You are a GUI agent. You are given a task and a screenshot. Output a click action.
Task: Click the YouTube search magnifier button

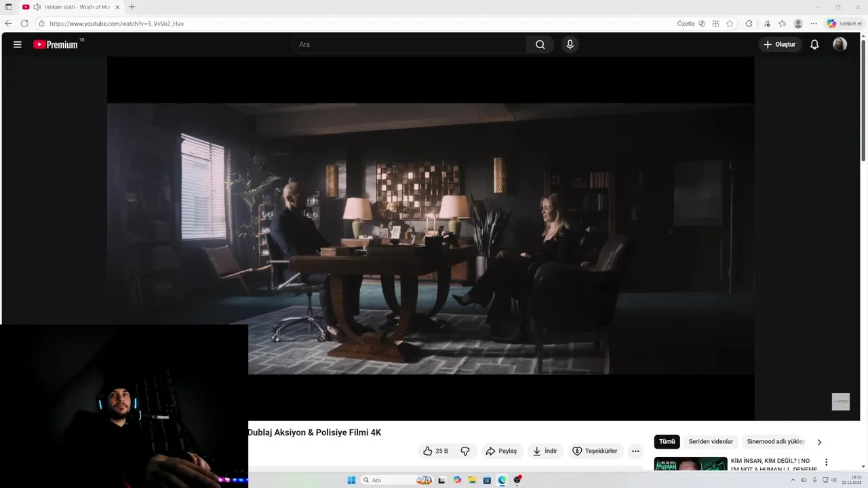540,45
